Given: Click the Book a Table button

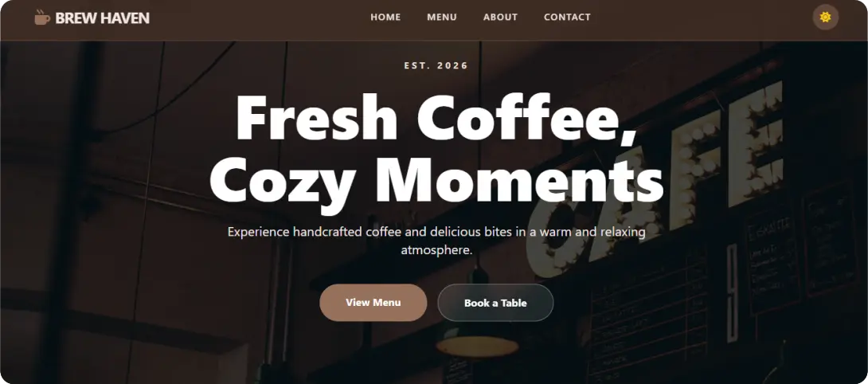Looking at the screenshot, I should (495, 303).
